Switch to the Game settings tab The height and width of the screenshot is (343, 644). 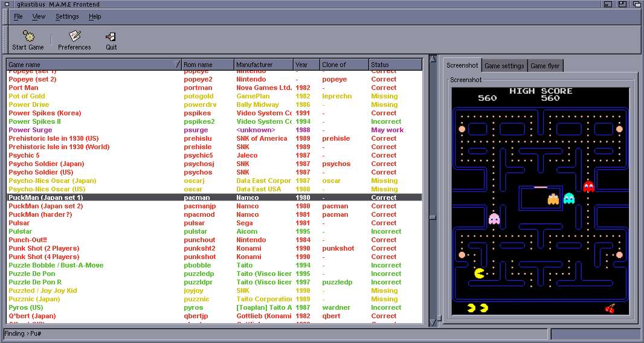pos(504,66)
